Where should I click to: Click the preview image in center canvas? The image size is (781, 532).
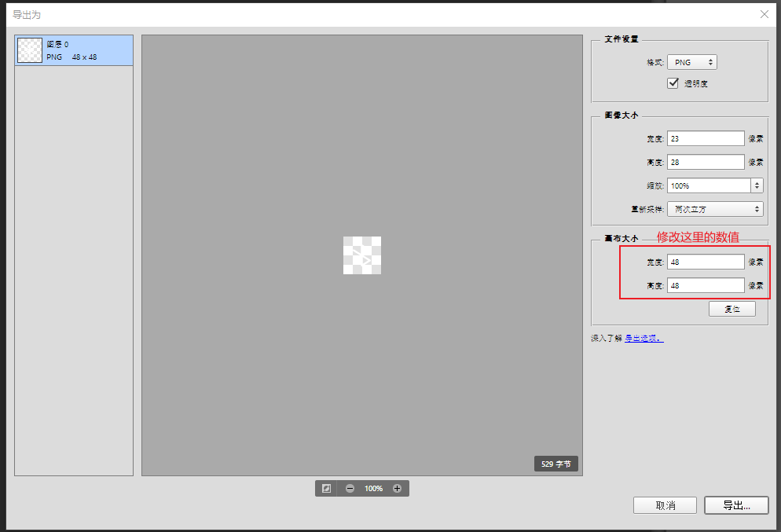click(x=362, y=255)
